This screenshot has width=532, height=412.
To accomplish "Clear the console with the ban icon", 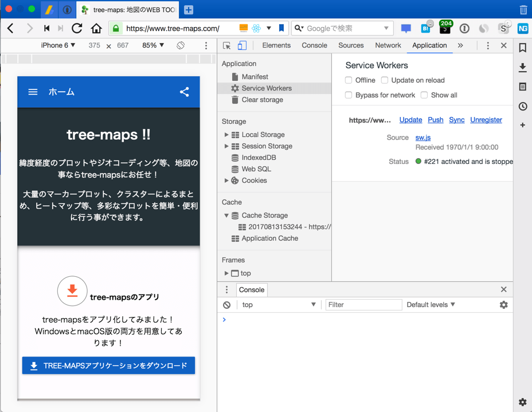I will (x=227, y=305).
